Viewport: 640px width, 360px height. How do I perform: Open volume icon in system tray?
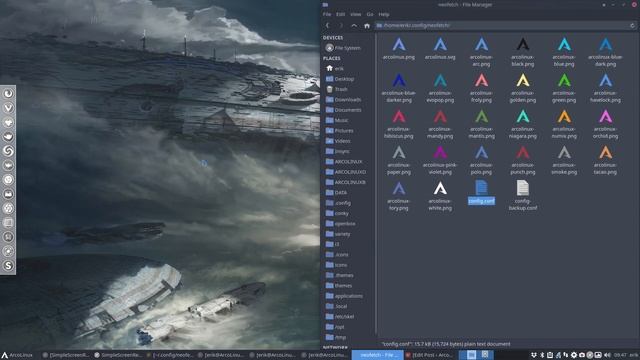click(x=607, y=355)
